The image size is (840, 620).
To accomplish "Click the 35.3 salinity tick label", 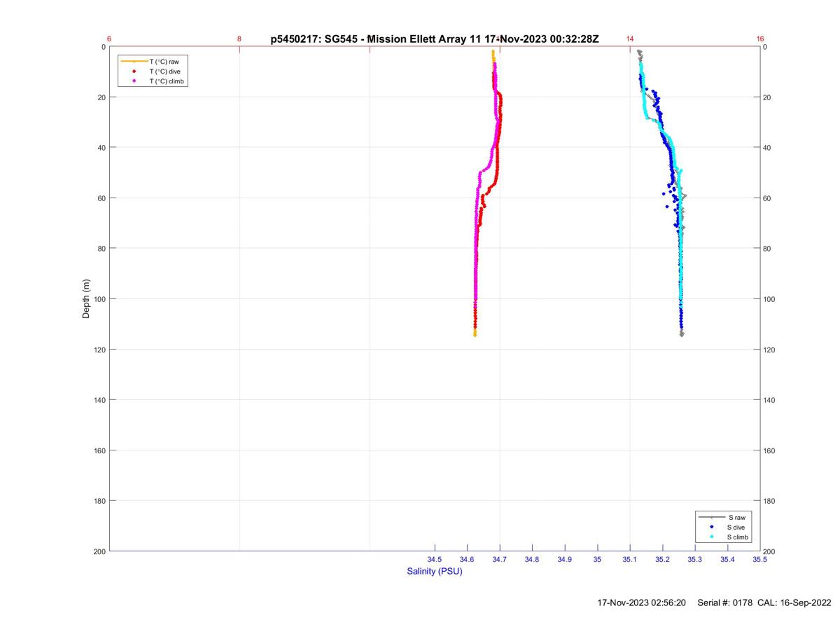I will point(695,560).
